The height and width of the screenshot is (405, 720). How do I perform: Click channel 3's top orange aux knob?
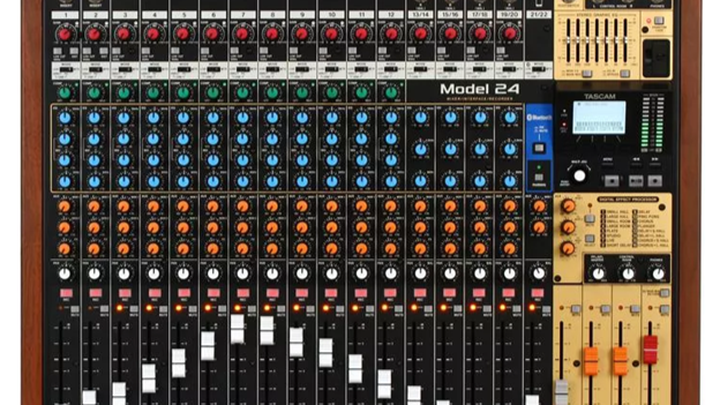(124, 207)
